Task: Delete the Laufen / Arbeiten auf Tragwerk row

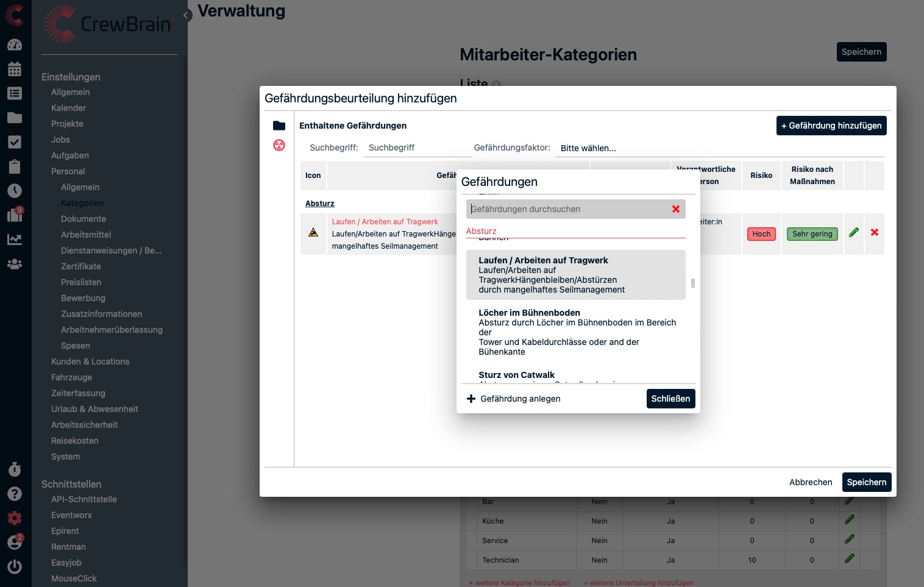Action: point(874,232)
